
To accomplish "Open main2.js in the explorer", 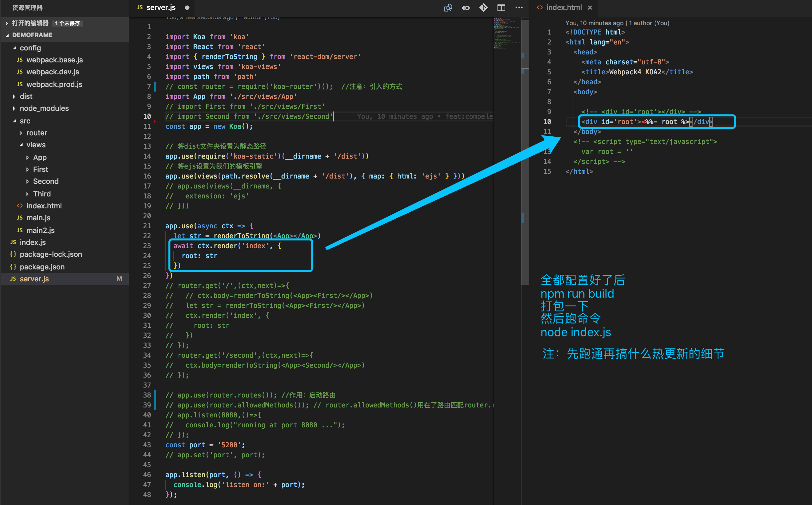I will 65,230.
